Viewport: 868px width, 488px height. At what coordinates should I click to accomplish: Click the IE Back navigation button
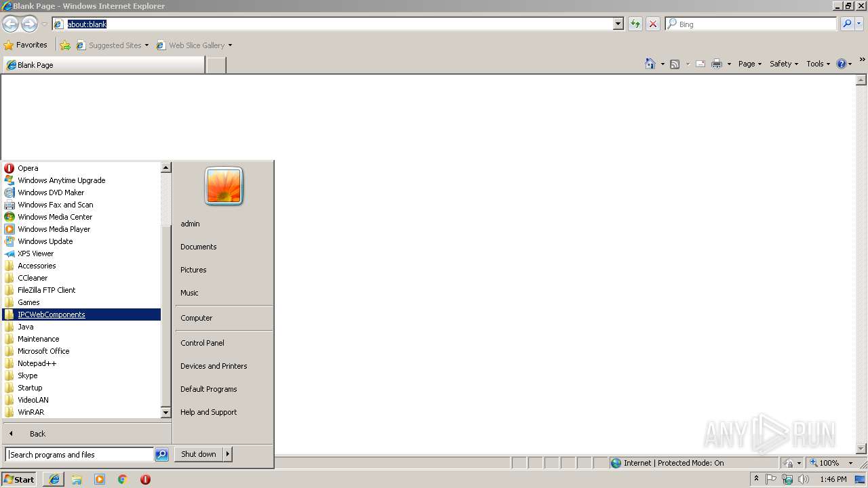click(10, 24)
